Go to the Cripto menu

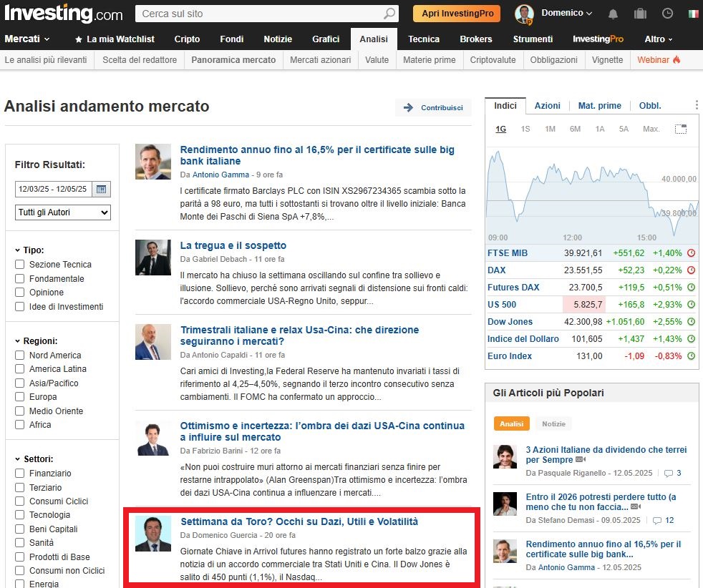[187, 39]
